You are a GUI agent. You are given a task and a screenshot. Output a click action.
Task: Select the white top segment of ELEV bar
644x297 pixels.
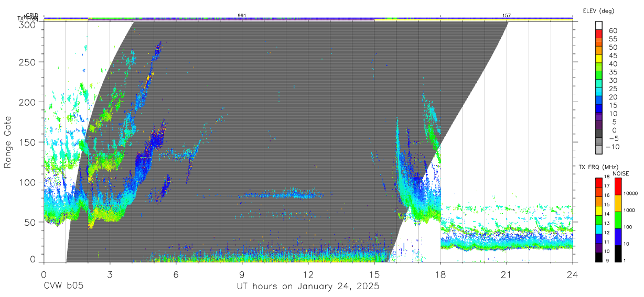599,25
